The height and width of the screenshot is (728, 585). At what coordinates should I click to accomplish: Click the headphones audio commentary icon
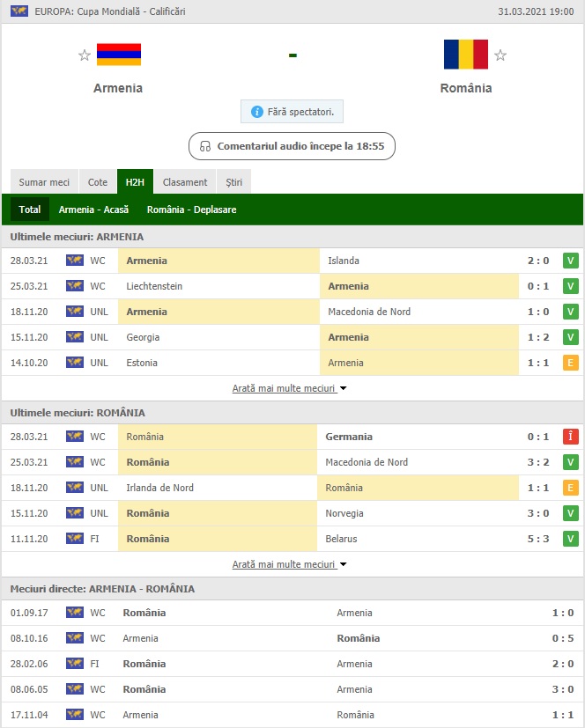(205, 146)
